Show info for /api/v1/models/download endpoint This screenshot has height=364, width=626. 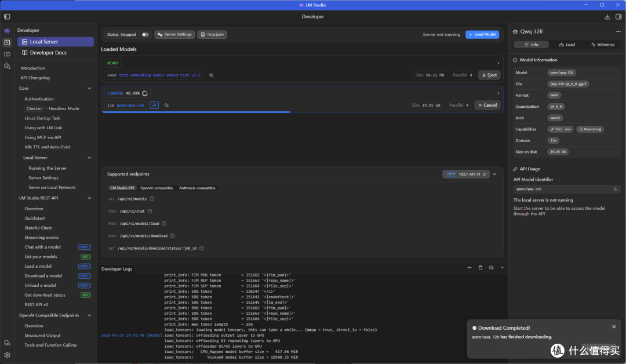point(173,236)
